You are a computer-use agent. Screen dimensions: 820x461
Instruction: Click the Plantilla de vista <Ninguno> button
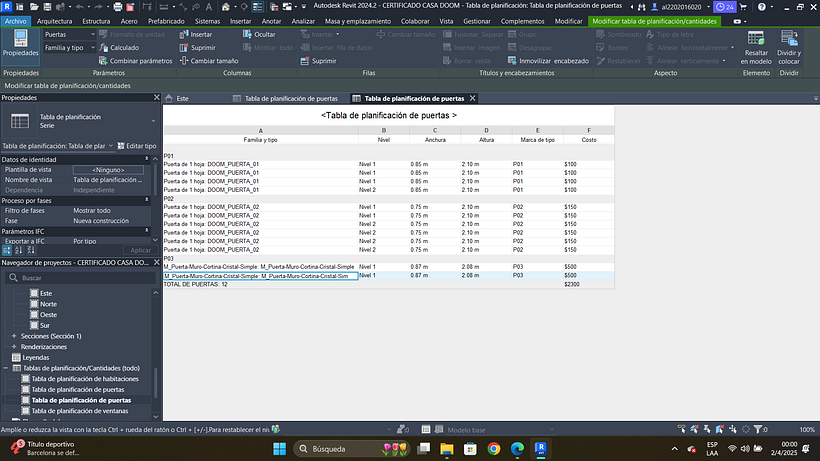(108, 170)
